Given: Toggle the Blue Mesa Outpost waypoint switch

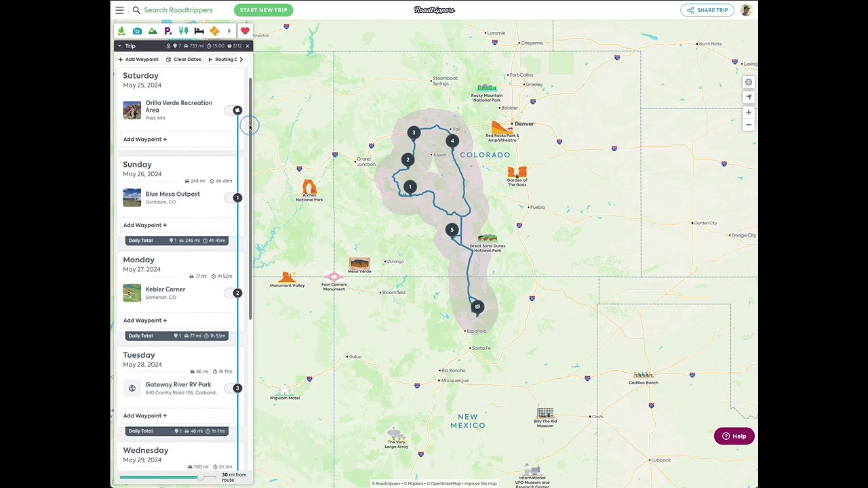Looking at the screenshot, I should [x=233, y=198].
